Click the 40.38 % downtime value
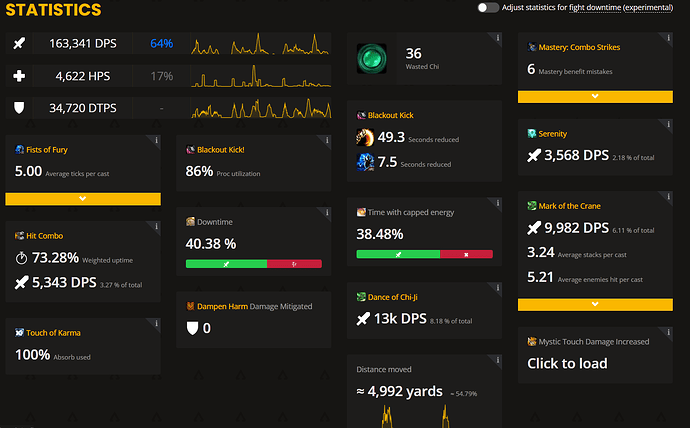 coord(211,244)
